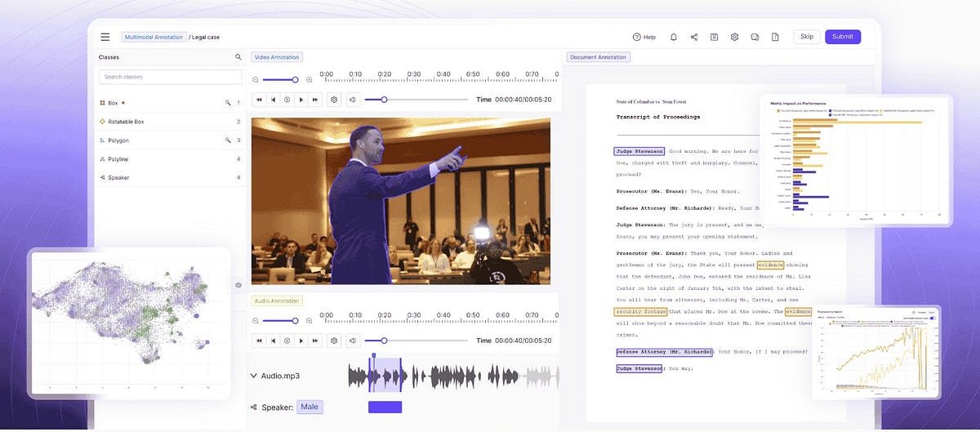Click the Skip button
The image size is (980, 432).
point(807,37)
